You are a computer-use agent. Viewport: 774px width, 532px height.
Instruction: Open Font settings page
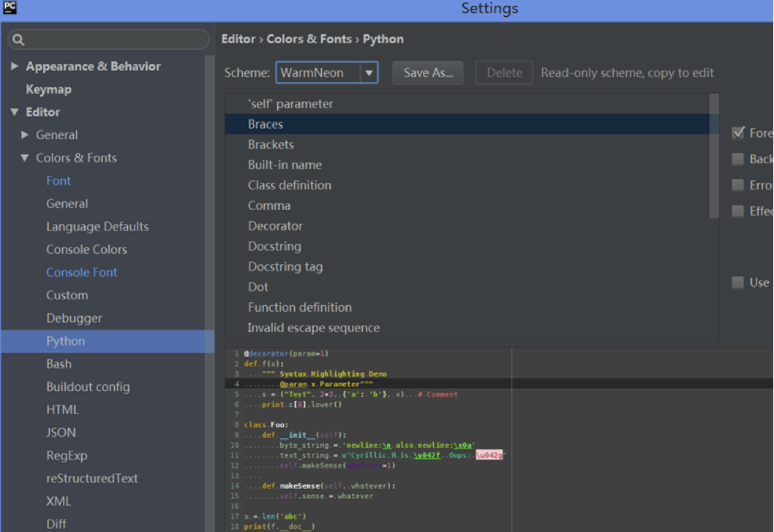point(59,181)
